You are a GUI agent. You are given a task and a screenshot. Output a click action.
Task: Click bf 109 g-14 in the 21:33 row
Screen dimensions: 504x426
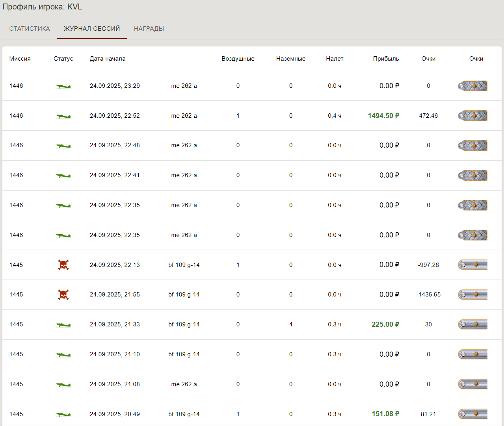(184, 324)
